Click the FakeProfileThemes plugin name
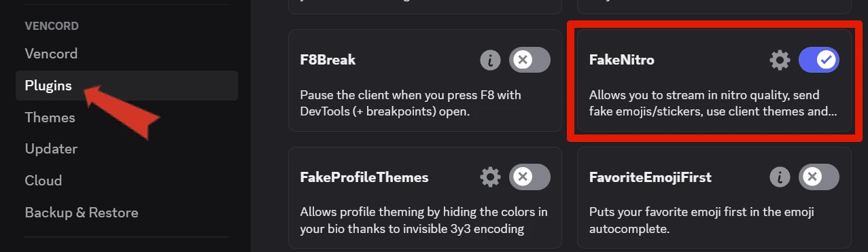The width and height of the screenshot is (868, 252). click(364, 177)
